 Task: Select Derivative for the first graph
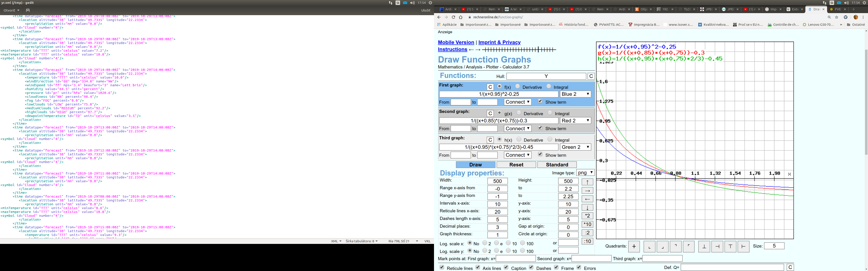tap(518, 86)
